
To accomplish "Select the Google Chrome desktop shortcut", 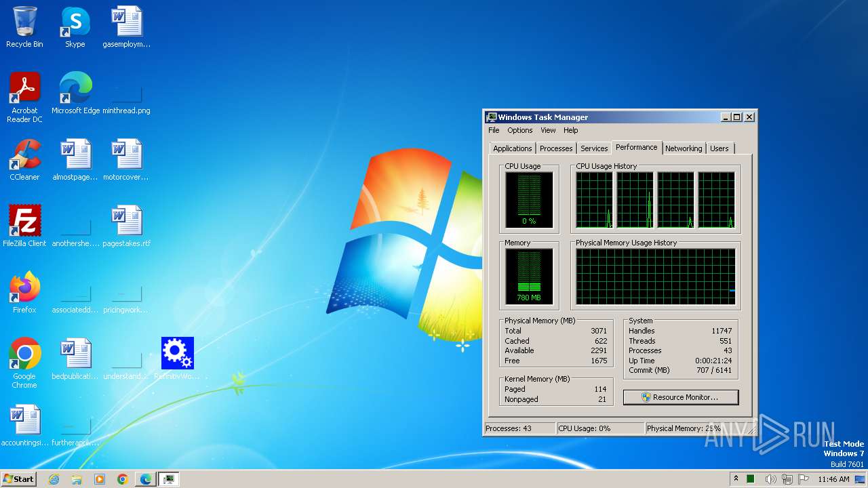I will 24,363.
